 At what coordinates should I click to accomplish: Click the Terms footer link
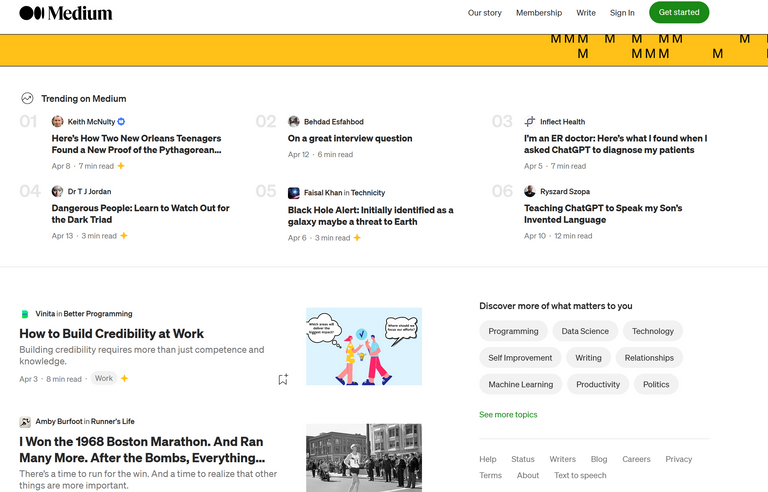490,475
